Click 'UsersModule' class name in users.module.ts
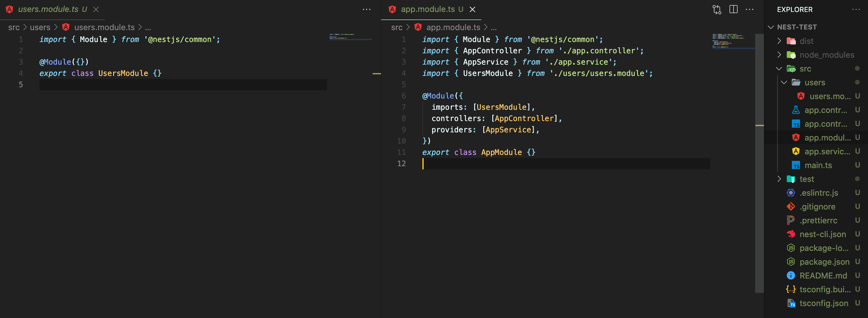This screenshot has height=318, width=868. click(123, 73)
